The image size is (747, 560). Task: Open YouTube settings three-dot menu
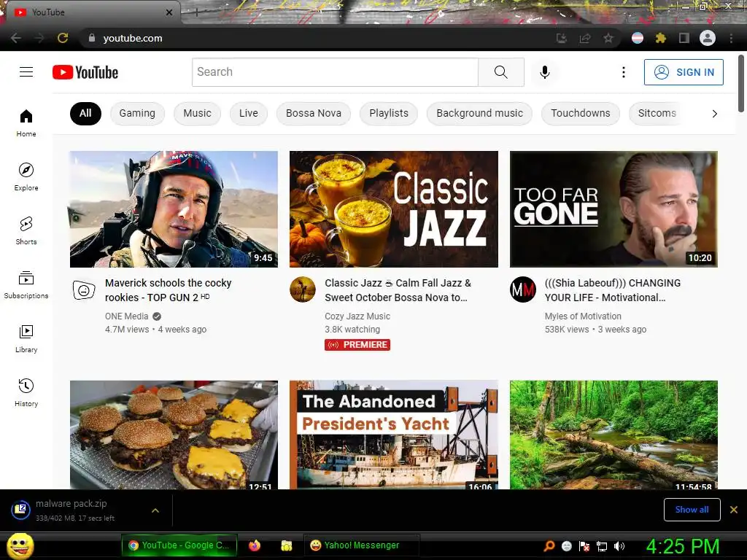click(623, 72)
